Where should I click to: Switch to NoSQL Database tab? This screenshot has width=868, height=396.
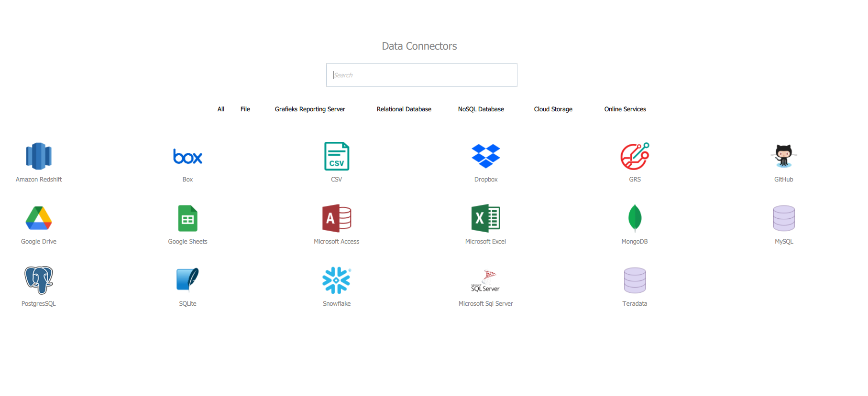click(481, 109)
